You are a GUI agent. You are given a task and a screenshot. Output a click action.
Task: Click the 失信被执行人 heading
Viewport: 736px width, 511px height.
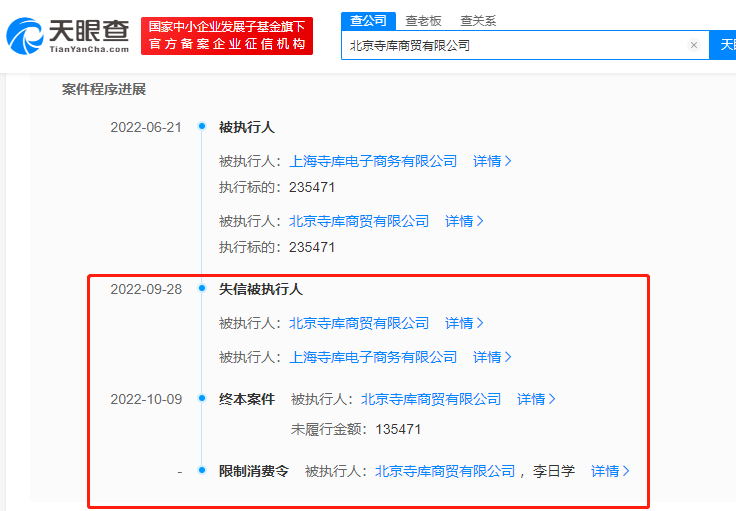(x=261, y=289)
